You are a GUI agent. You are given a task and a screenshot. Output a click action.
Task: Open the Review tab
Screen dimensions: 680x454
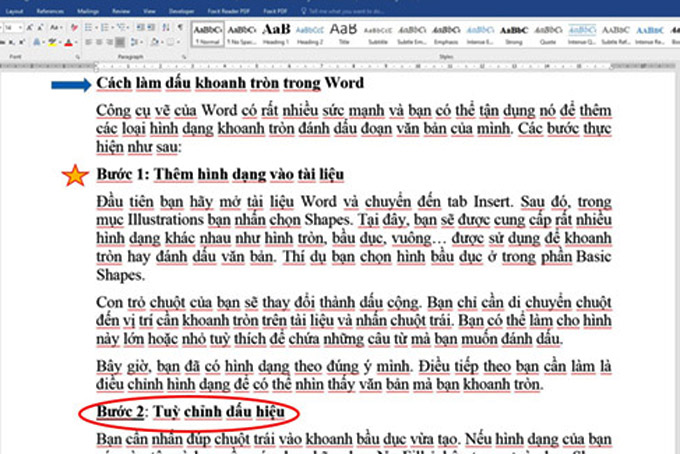[x=121, y=11]
